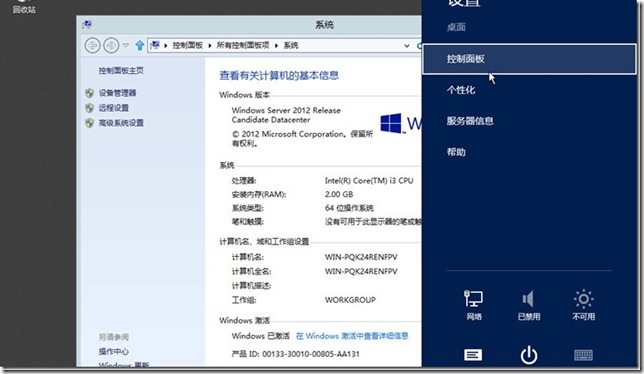The height and width of the screenshot is (374, 644).
Task: Click the Windows Server 2012 Release Candidate text
Action: [x=286, y=115]
